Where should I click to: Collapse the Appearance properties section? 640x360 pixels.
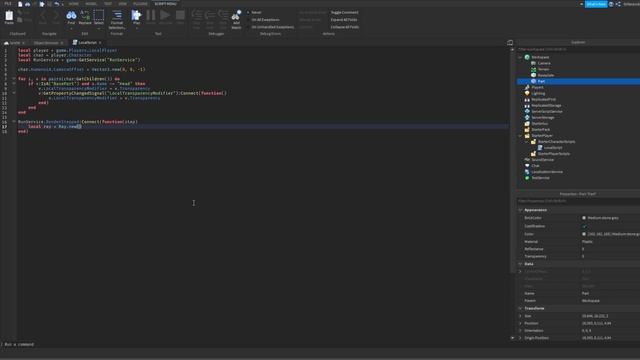coord(520,210)
